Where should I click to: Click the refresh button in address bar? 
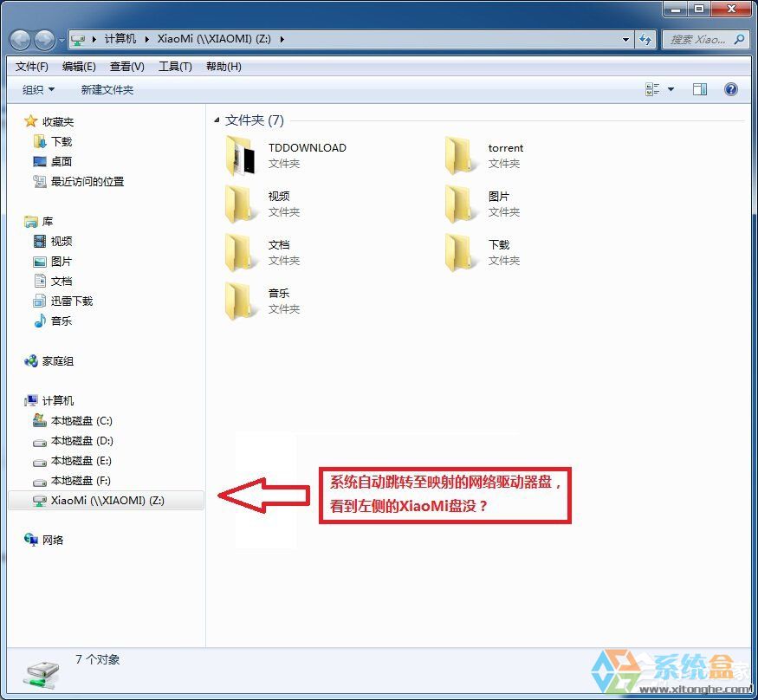pyautogui.click(x=645, y=40)
